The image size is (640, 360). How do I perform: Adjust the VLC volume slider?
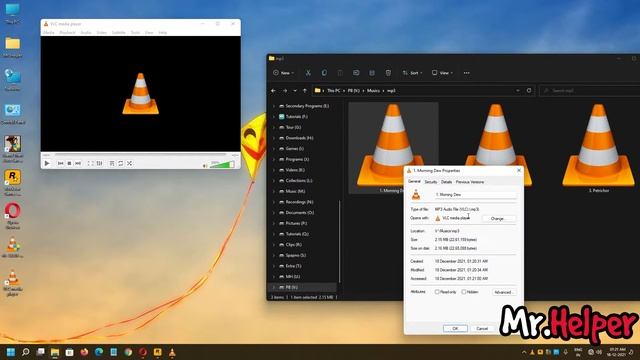pos(222,164)
